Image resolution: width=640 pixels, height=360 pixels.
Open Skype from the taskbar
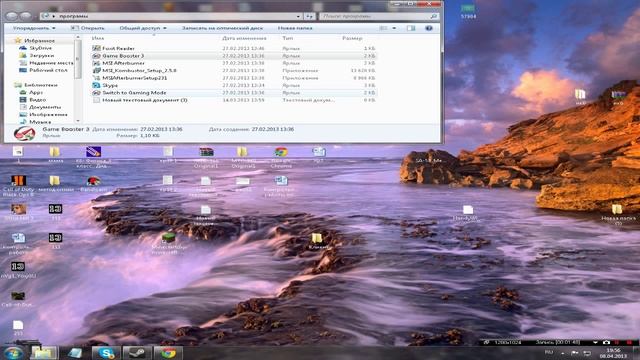pyautogui.click(x=106, y=353)
